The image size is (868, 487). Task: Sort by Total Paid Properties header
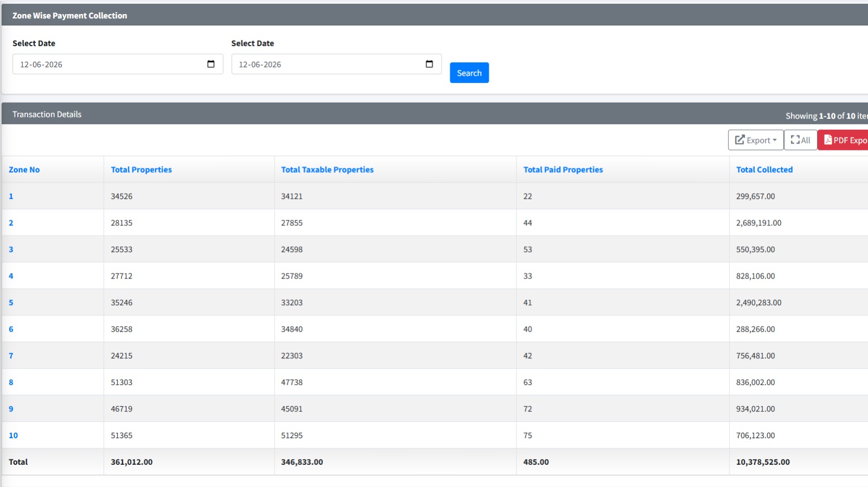coord(563,169)
